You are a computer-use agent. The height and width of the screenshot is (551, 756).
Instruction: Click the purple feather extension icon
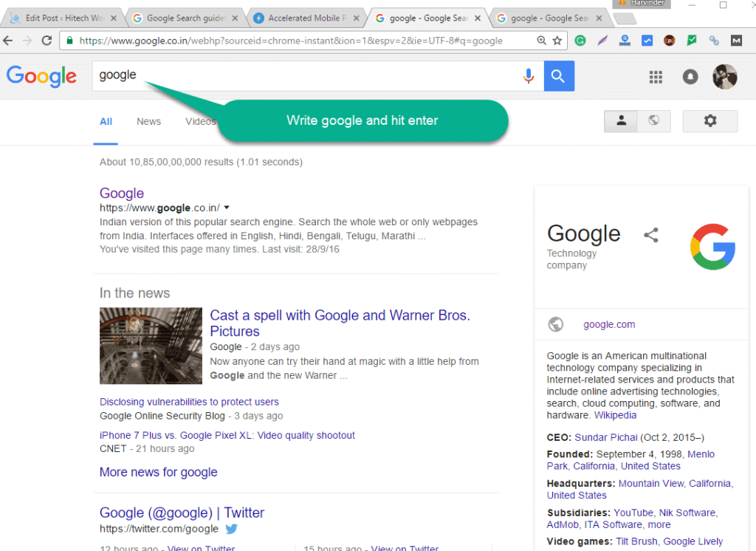pos(602,41)
